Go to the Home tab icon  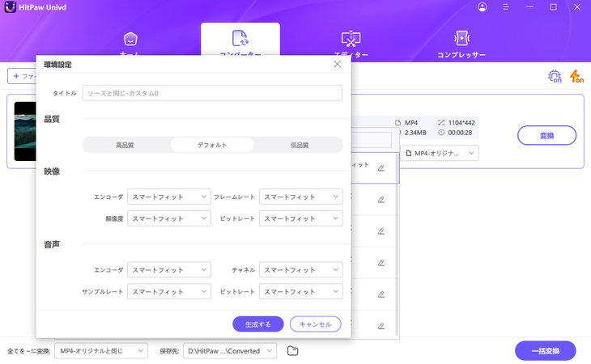[x=130, y=38]
